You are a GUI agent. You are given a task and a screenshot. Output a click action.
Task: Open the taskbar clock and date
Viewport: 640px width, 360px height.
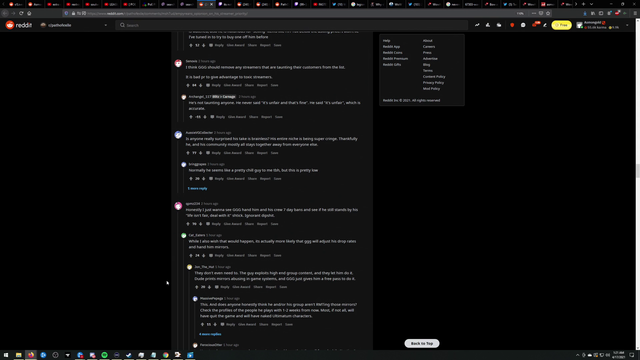tap(618, 355)
